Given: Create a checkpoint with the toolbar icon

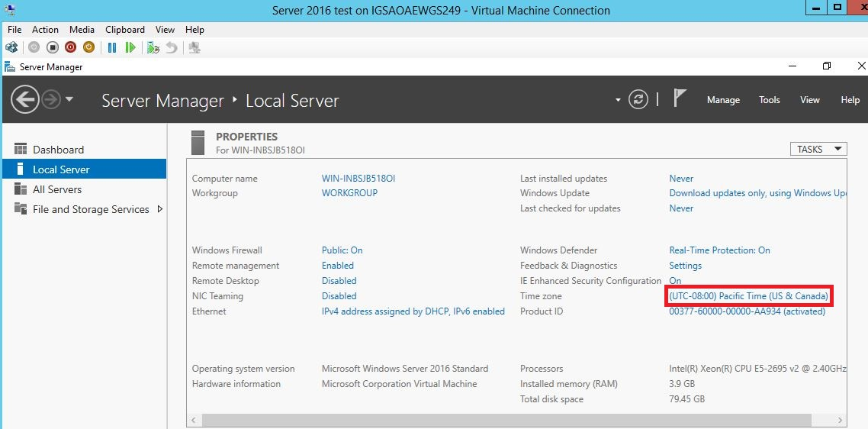Looking at the screenshot, I should coord(153,47).
